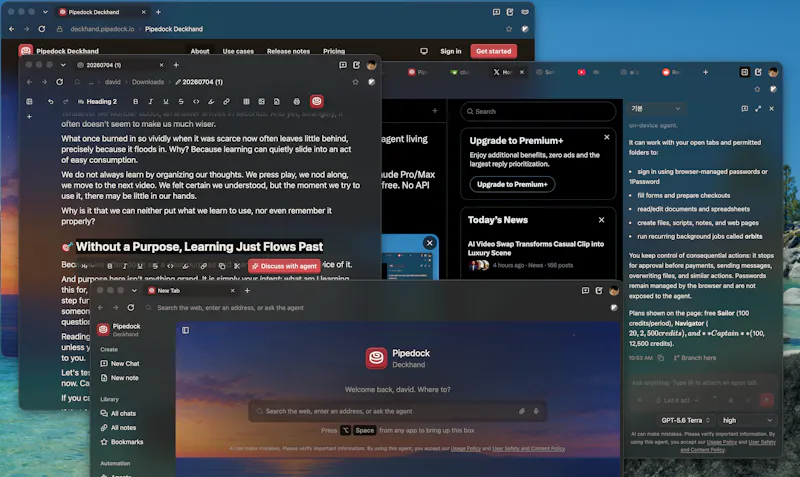Add new tab in right browser window
Screen dimensions: 800x477
coord(705,72)
